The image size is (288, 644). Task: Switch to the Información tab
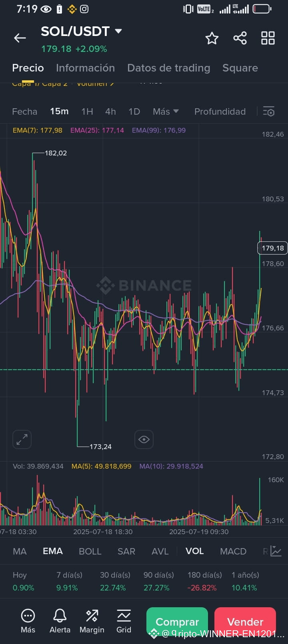pos(85,68)
